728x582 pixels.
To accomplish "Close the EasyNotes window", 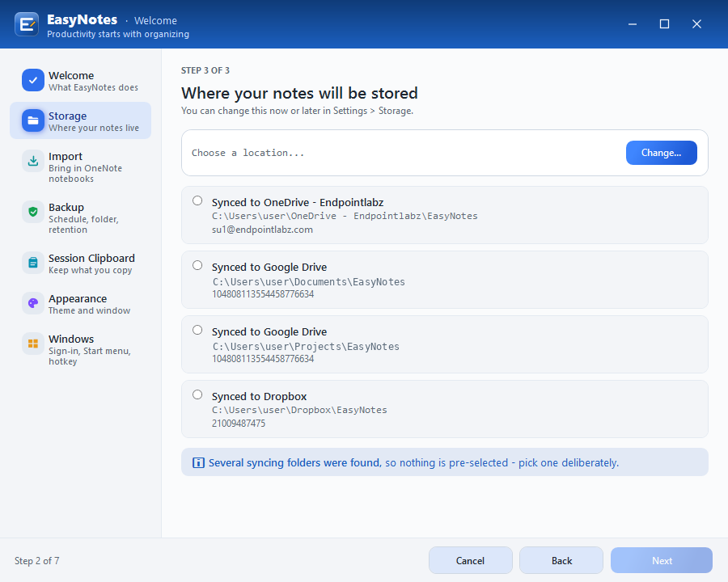I will tap(696, 24).
